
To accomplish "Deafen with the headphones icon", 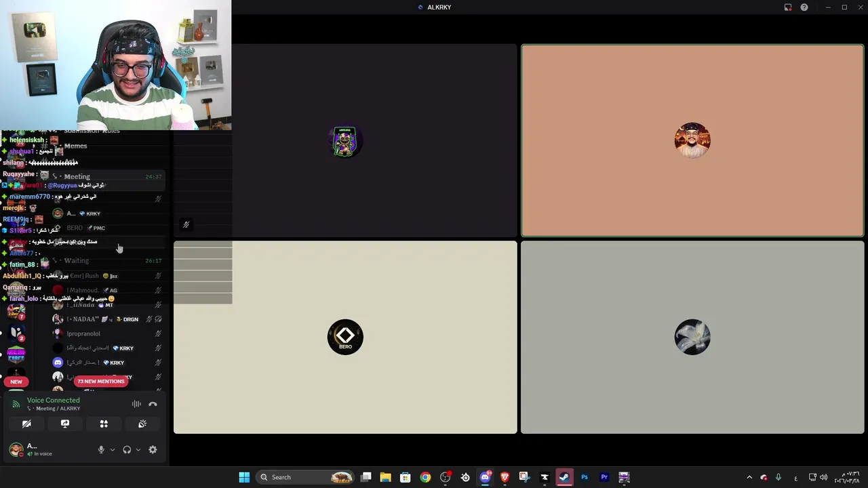I will click(x=127, y=449).
